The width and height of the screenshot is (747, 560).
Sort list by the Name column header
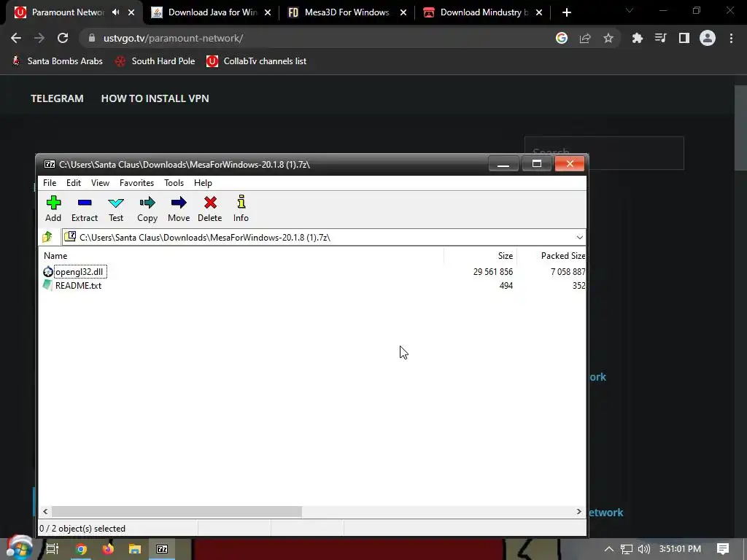tap(241, 256)
